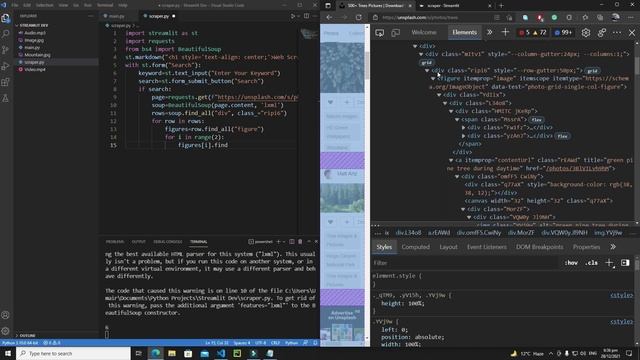The height and width of the screenshot is (360, 640).
Task: Collapse the a itemprop contentUrl node
Action: pyautogui.click(x=451, y=160)
